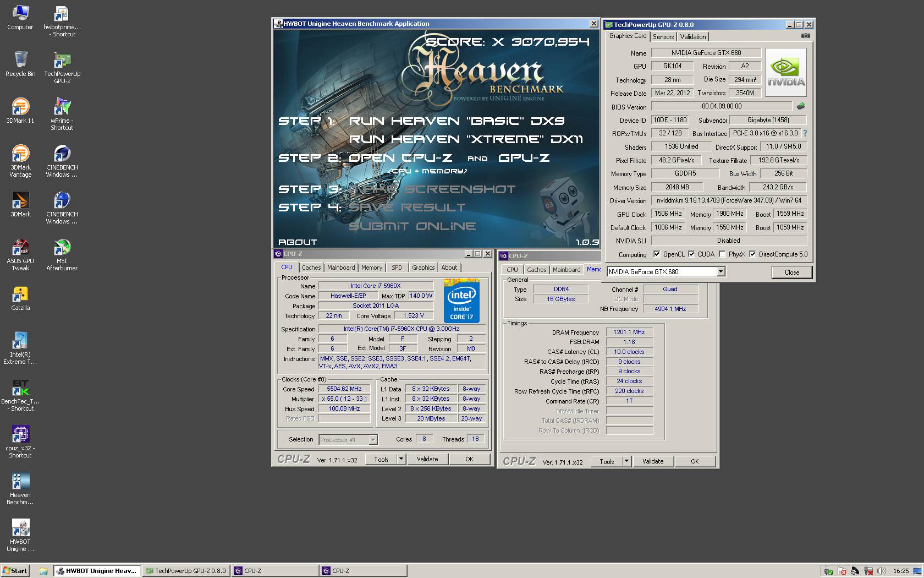Screen dimensions: 924x578
Task: Click Validate in the left CPU-Z window
Action: [427, 459]
